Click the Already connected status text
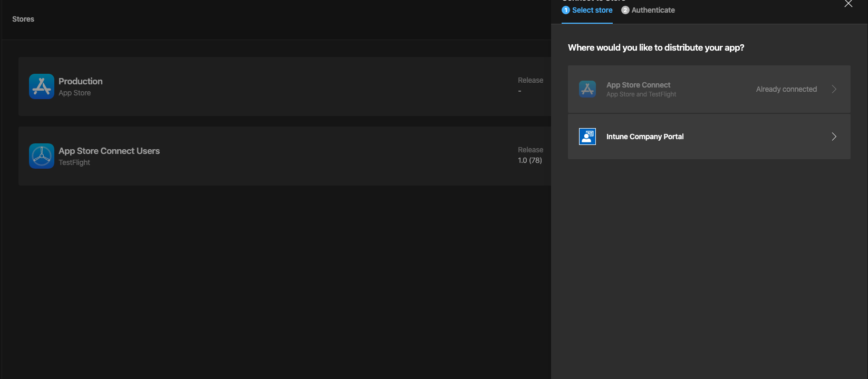Viewport: 868px width, 379px height. point(786,89)
